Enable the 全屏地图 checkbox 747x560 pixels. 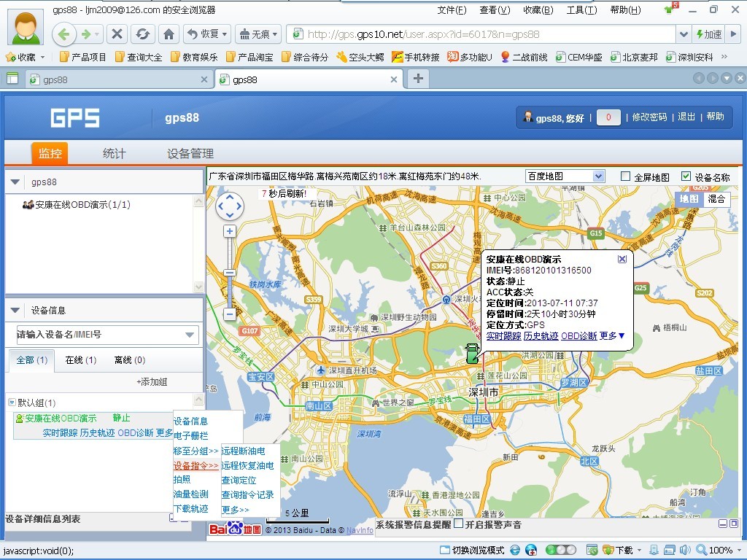pos(625,176)
